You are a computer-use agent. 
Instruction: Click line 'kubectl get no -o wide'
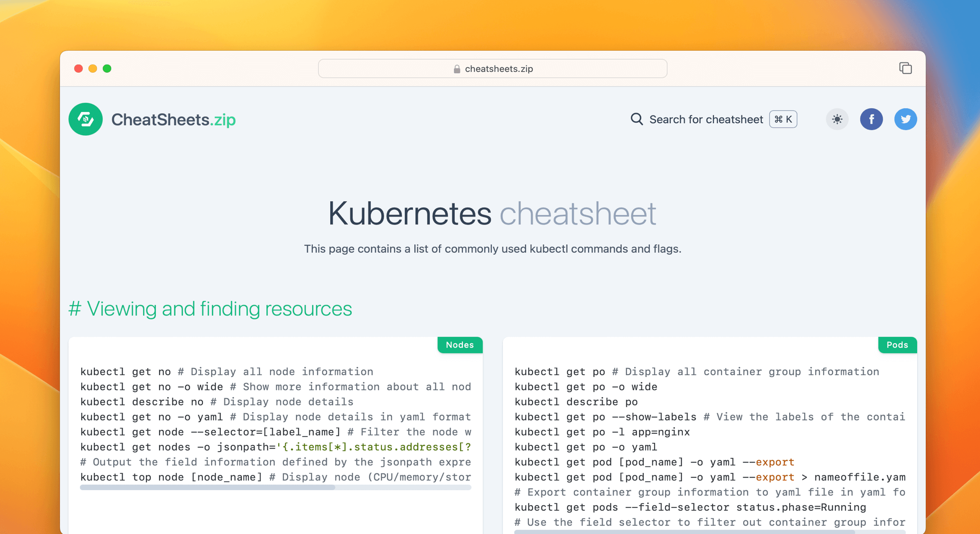pyautogui.click(x=276, y=387)
